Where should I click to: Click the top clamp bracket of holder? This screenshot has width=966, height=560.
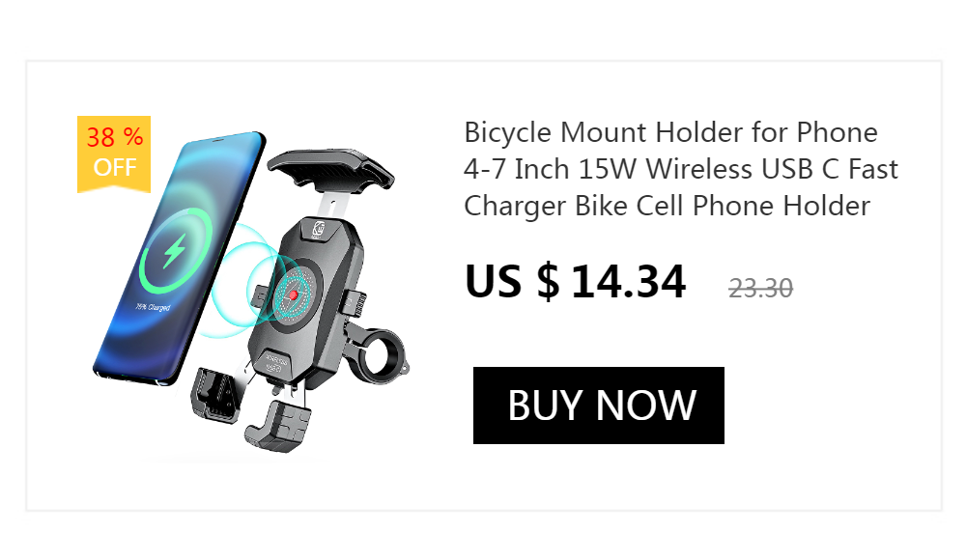(330, 166)
